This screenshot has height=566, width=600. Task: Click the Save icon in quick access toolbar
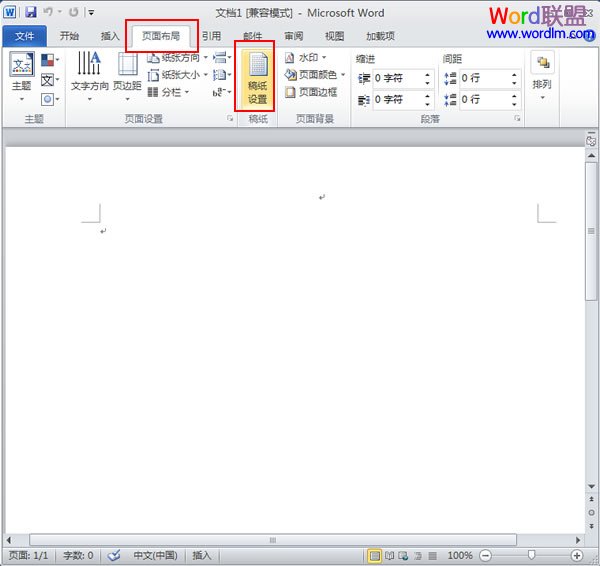30,12
